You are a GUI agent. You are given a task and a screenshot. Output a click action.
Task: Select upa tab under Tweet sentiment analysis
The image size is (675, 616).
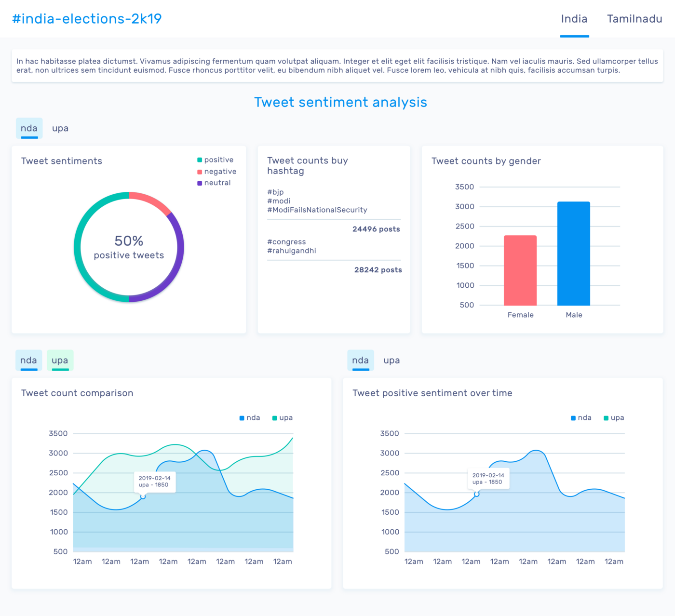click(x=60, y=128)
